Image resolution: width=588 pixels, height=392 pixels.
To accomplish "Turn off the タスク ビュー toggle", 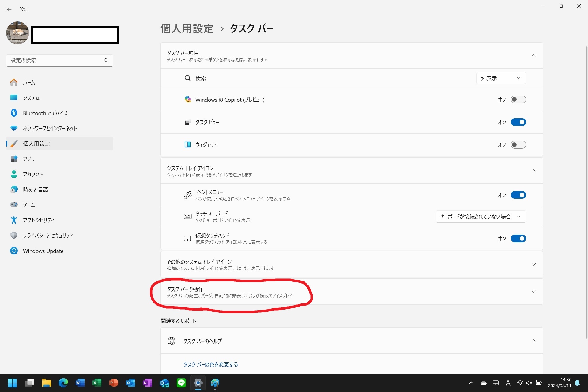I will pos(518,122).
